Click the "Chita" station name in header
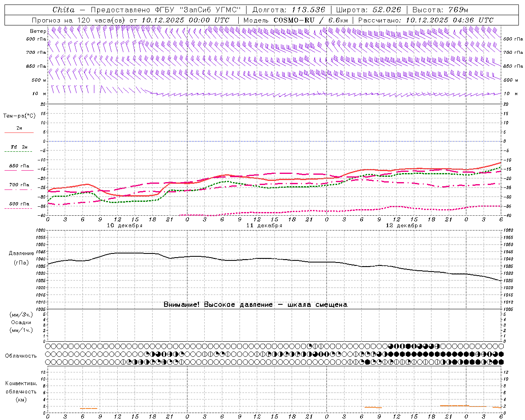 (64, 10)
